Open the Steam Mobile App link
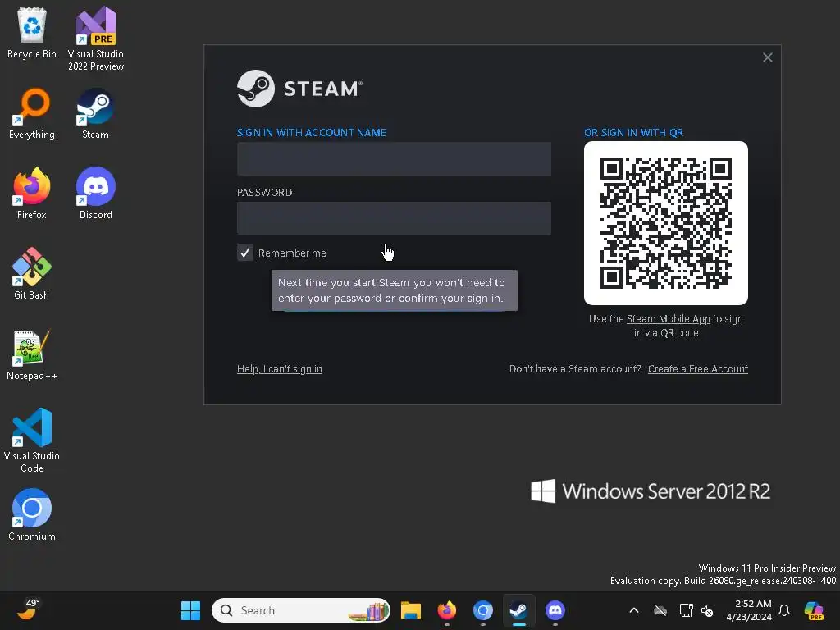The width and height of the screenshot is (840, 630). (668, 319)
